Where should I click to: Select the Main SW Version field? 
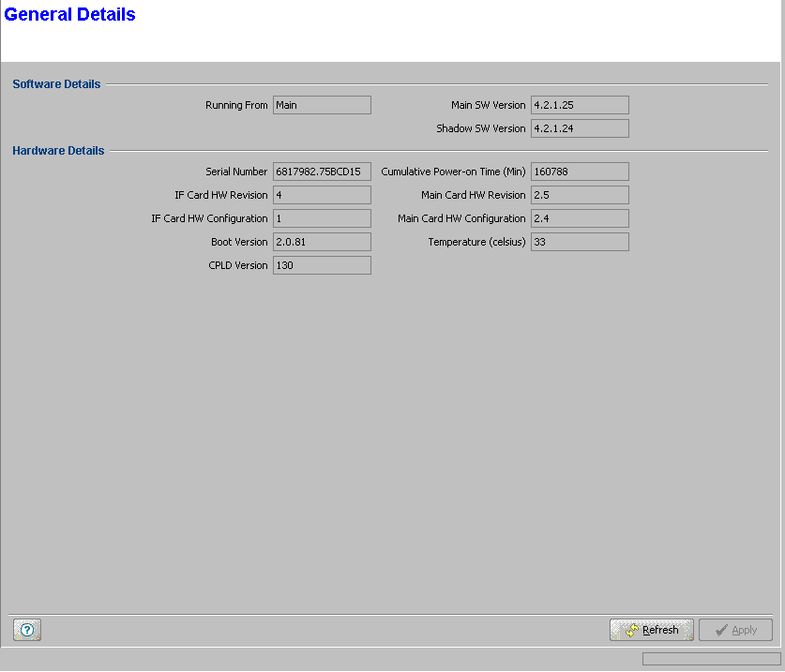coord(579,105)
